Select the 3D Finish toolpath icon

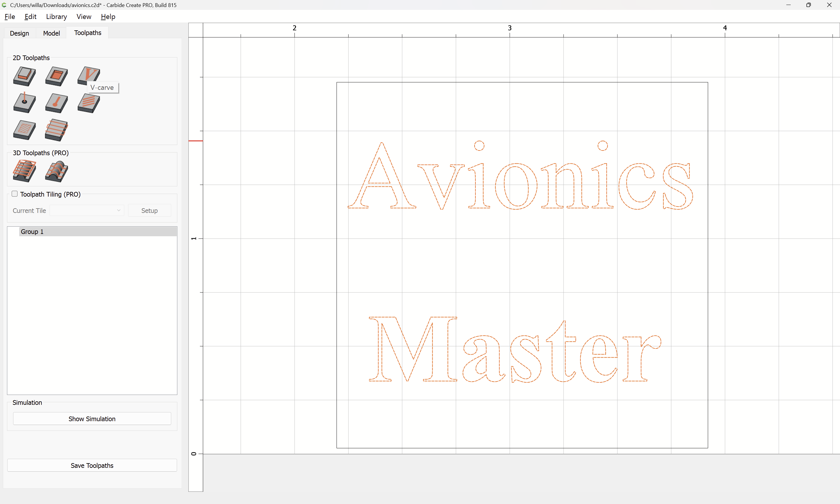coord(56,171)
